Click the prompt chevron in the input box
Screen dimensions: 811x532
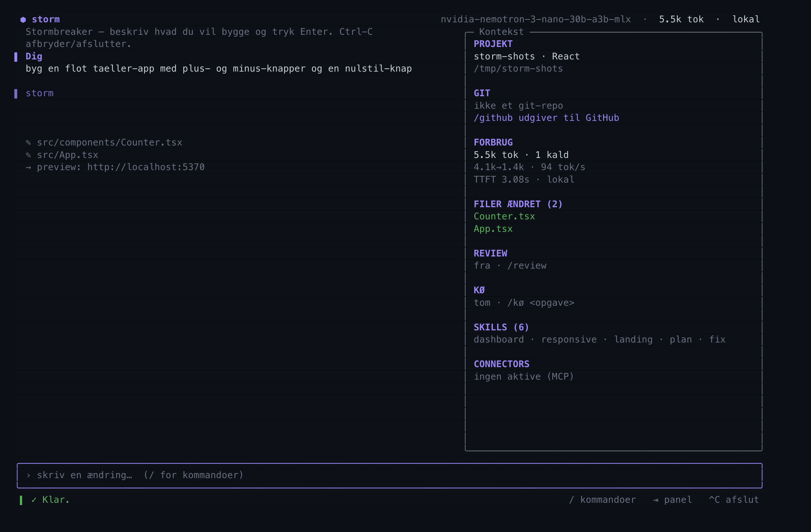pos(28,476)
